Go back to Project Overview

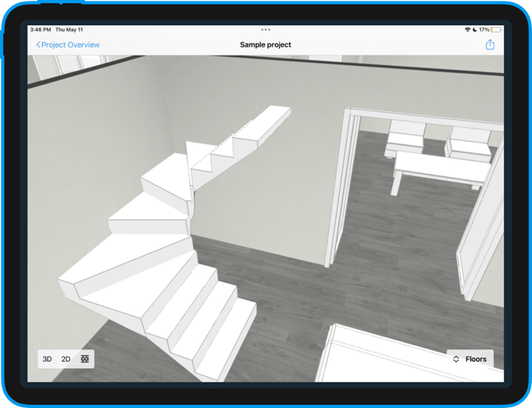[x=68, y=45]
